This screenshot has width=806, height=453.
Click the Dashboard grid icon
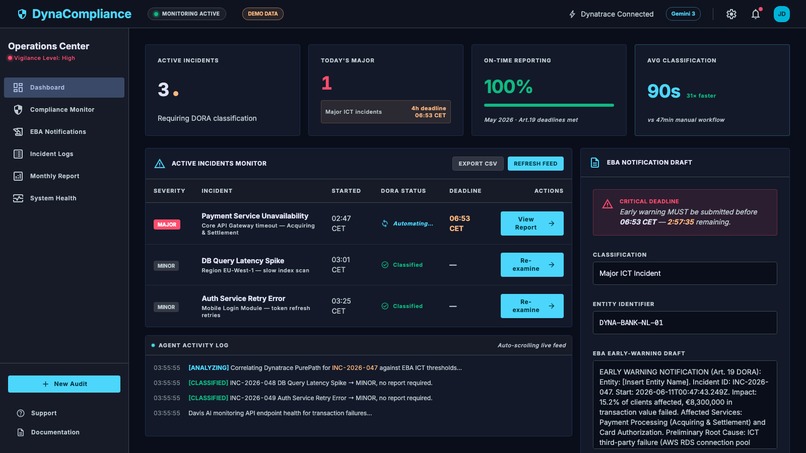(18, 87)
